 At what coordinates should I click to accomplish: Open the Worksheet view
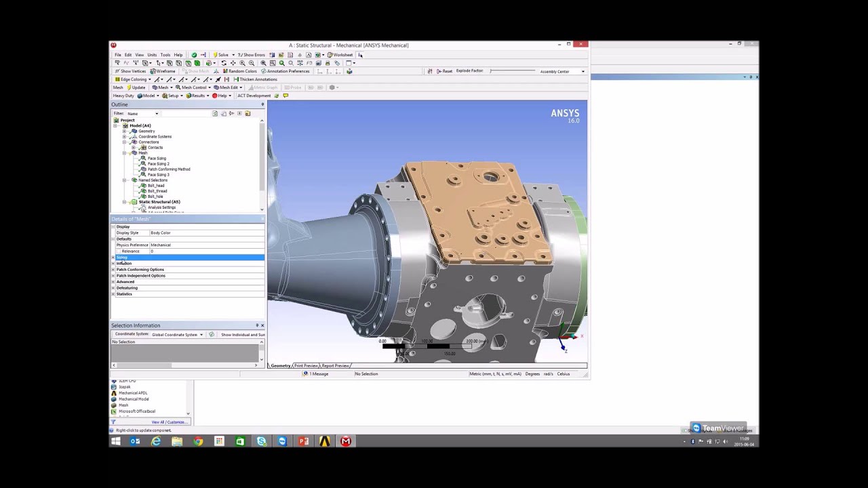(x=340, y=55)
